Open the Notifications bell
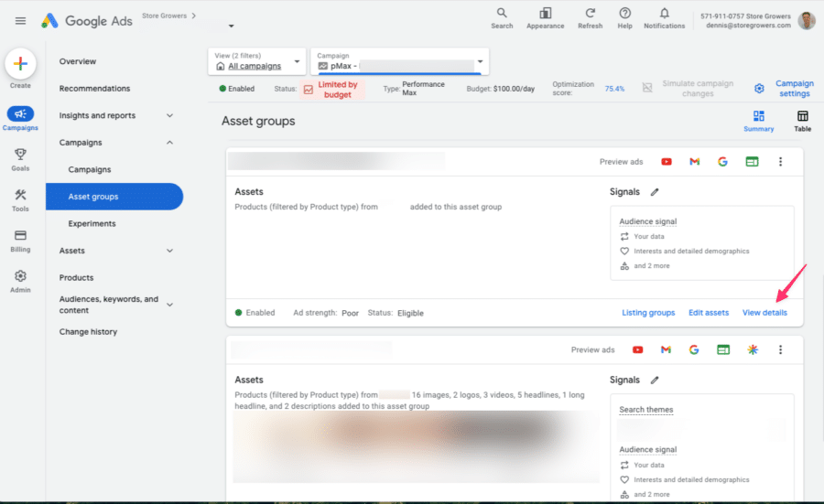This screenshot has width=824, height=504. (665, 18)
